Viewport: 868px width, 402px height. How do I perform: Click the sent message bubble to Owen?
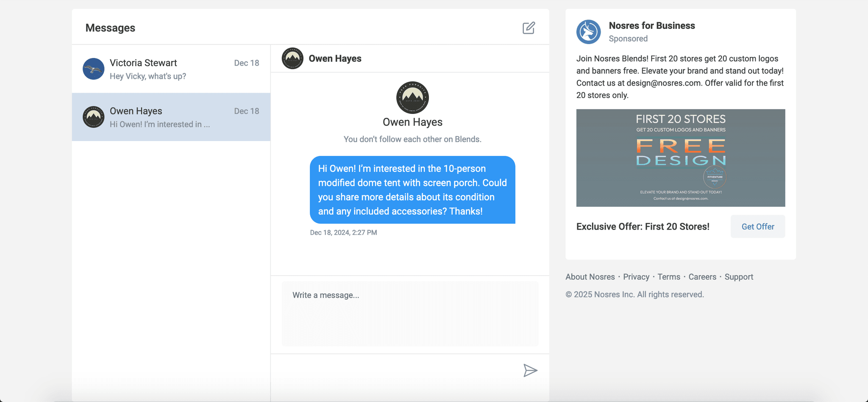412,190
